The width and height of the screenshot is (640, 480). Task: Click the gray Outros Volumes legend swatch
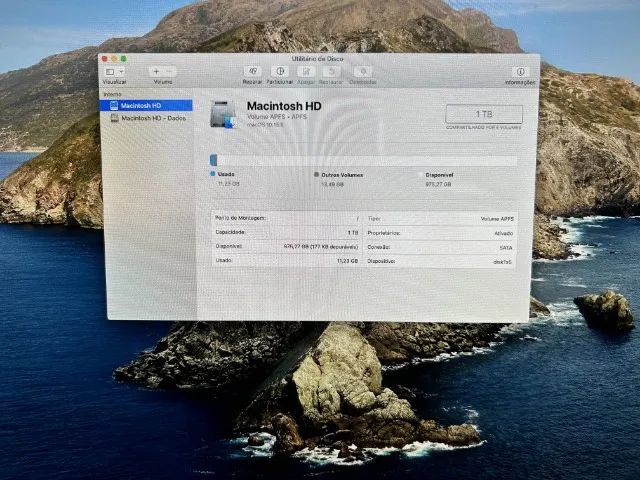(316, 174)
